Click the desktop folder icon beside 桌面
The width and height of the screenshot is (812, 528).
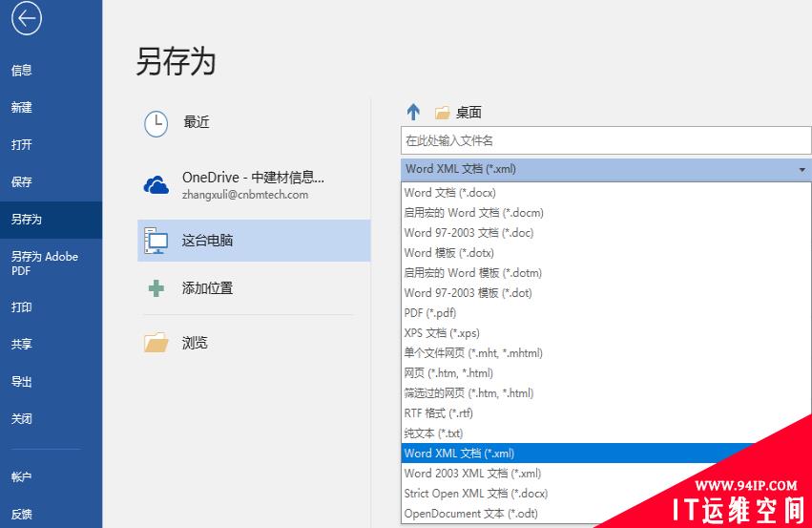pos(442,113)
